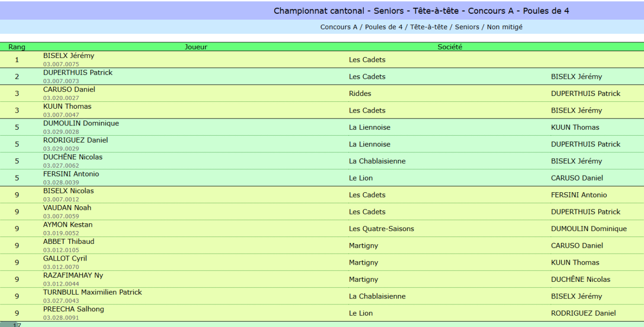Select La Chablaisienne in TURNBULL's row
Screen dimensions: 644x327
click(x=377, y=297)
